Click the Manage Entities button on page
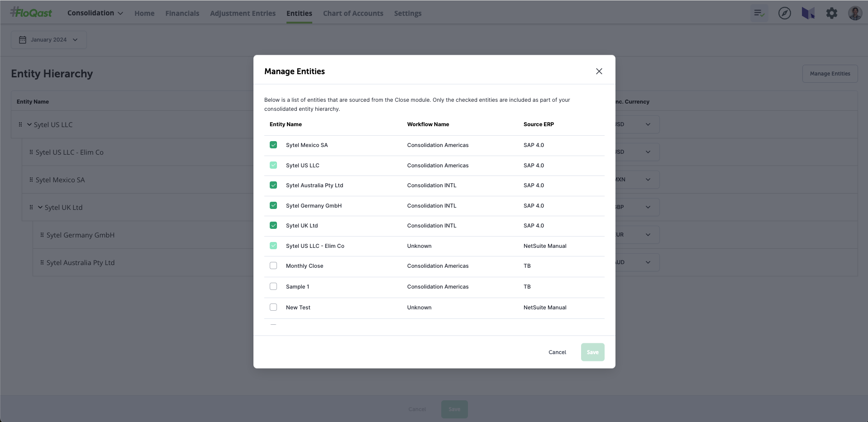Viewport: 868px width, 422px height. click(x=830, y=74)
